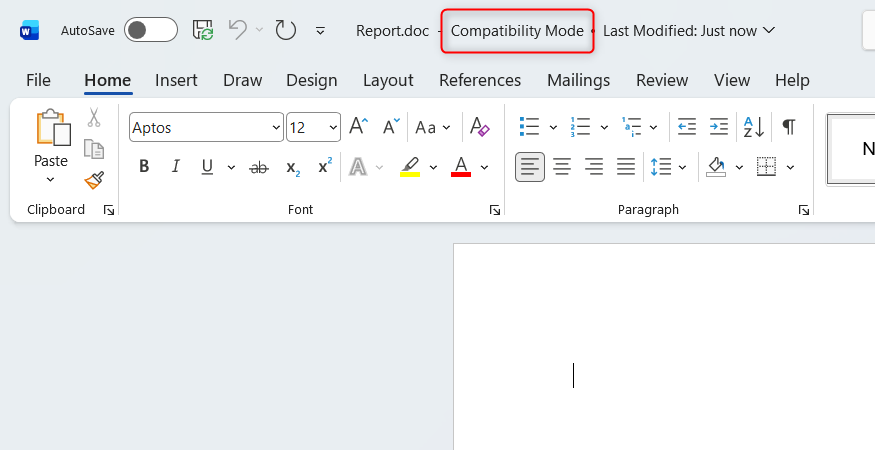The image size is (875, 450).
Task: Switch to the Review tab
Action: point(662,80)
